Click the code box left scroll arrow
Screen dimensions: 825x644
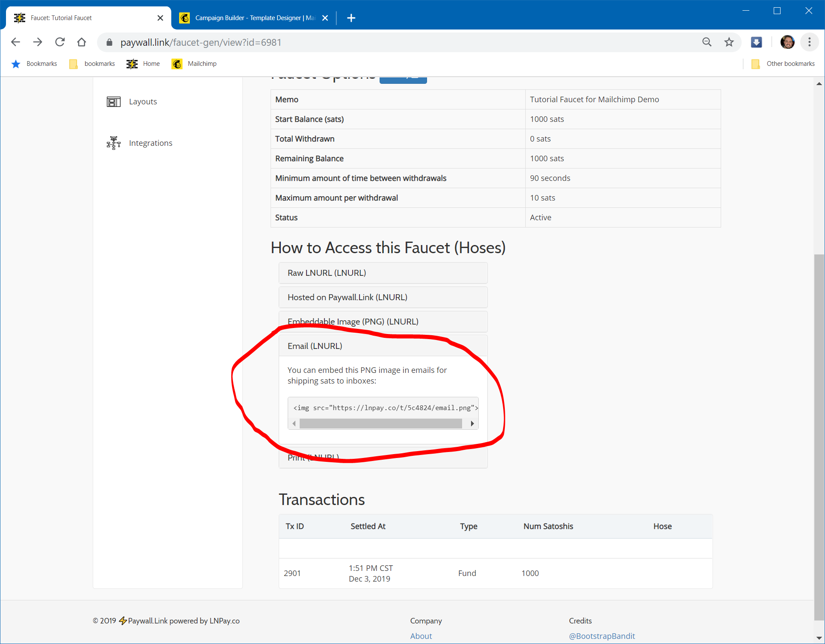(x=294, y=424)
